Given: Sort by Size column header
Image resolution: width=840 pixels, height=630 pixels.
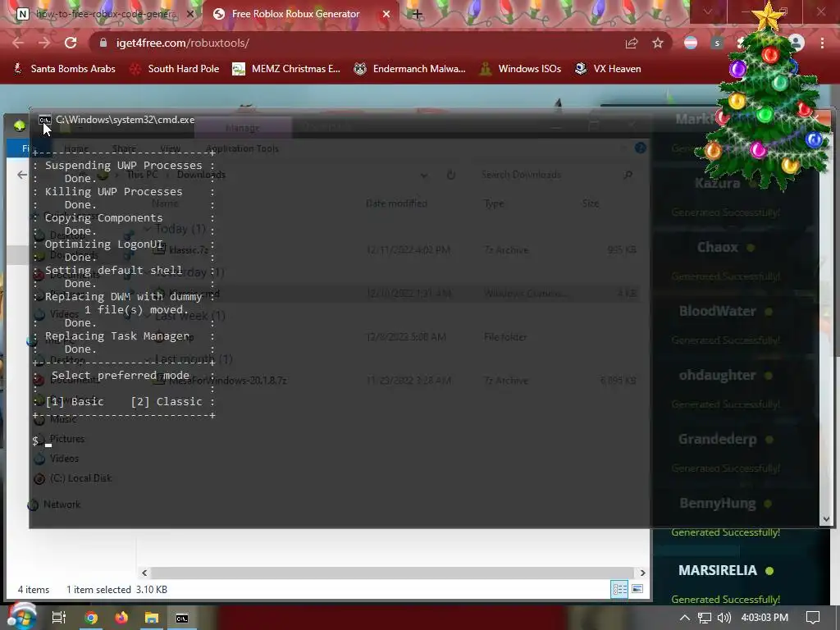Looking at the screenshot, I should (x=591, y=203).
